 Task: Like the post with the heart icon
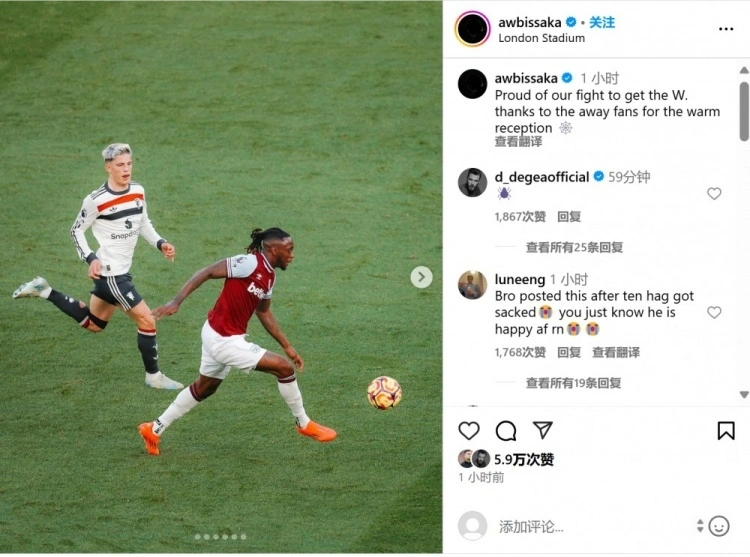[469, 431]
